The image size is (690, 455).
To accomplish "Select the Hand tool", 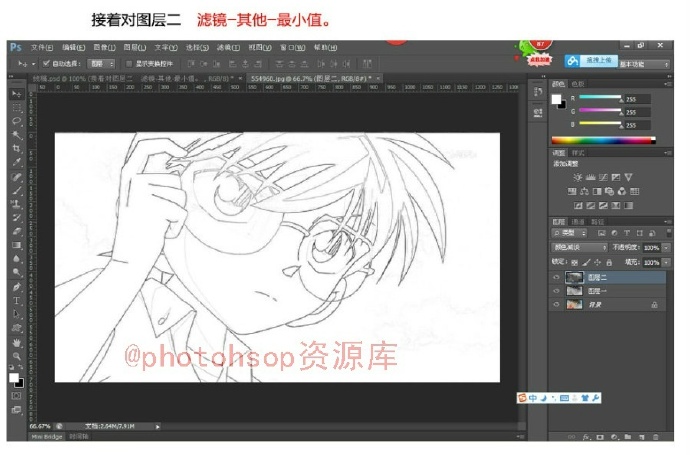I will coord(17,343).
